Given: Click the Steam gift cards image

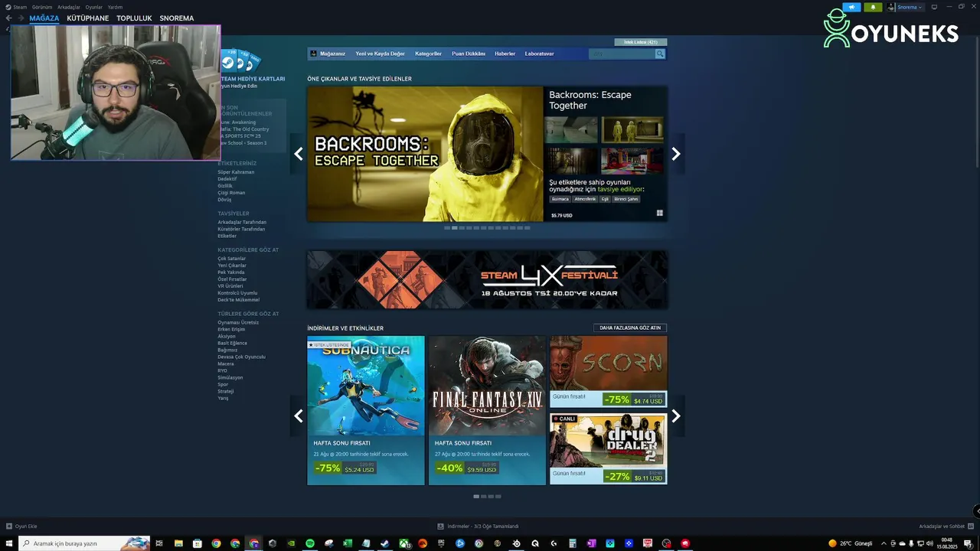Looking at the screenshot, I should tap(240, 60).
